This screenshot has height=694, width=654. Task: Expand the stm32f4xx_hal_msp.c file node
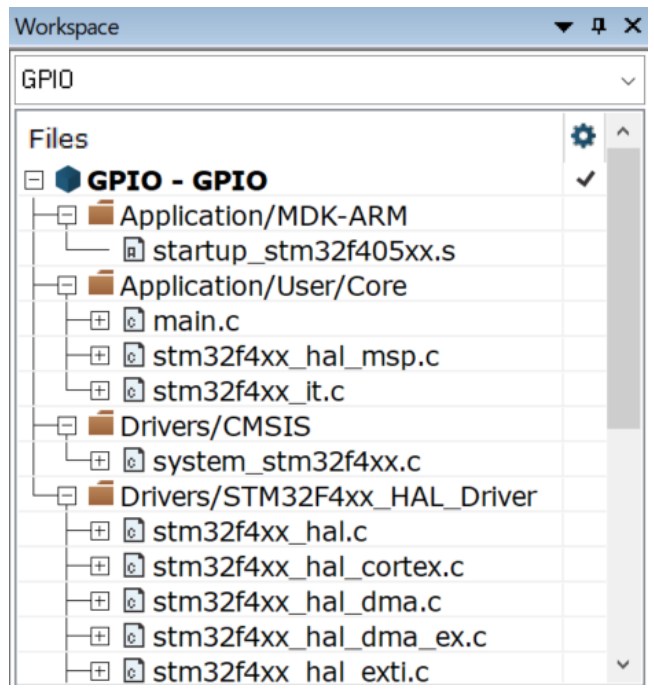(x=100, y=356)
